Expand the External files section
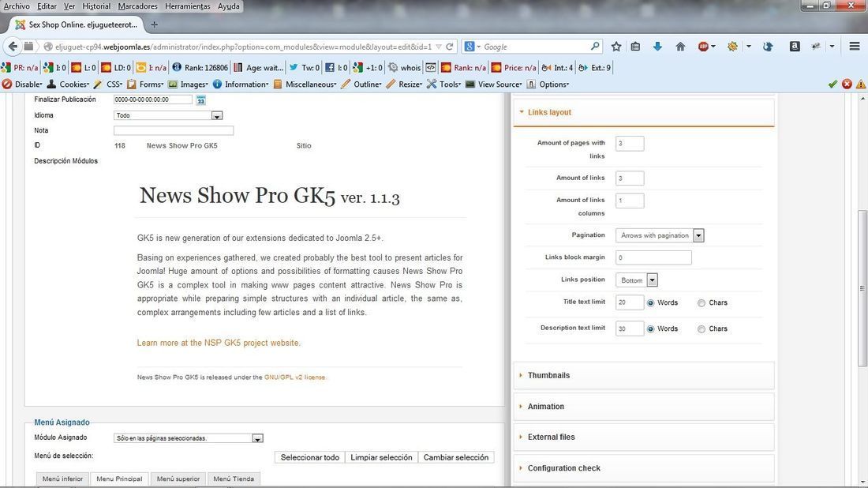The width and height of the screenshot is (868, 488). pos(644,437)
